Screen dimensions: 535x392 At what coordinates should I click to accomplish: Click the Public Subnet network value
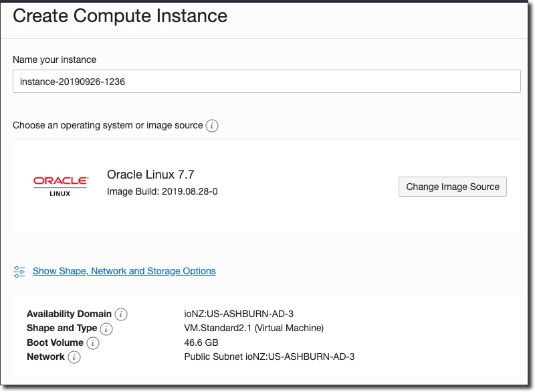[269, 357]
